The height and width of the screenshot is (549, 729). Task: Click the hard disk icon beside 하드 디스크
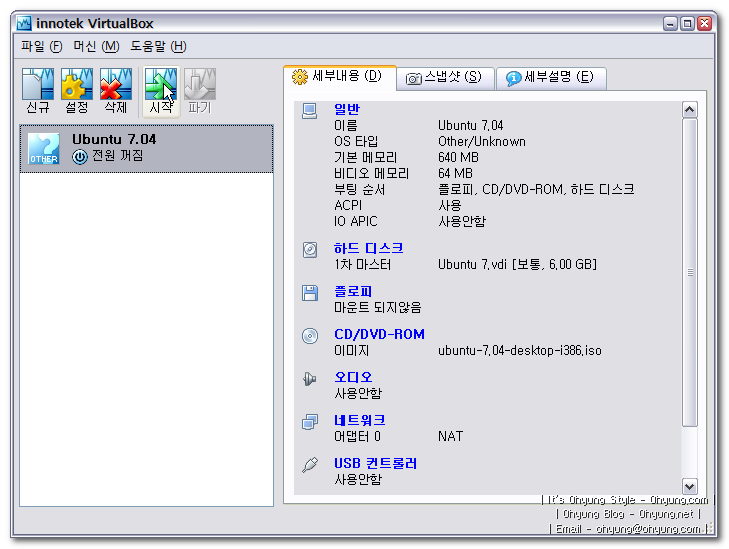310,250
